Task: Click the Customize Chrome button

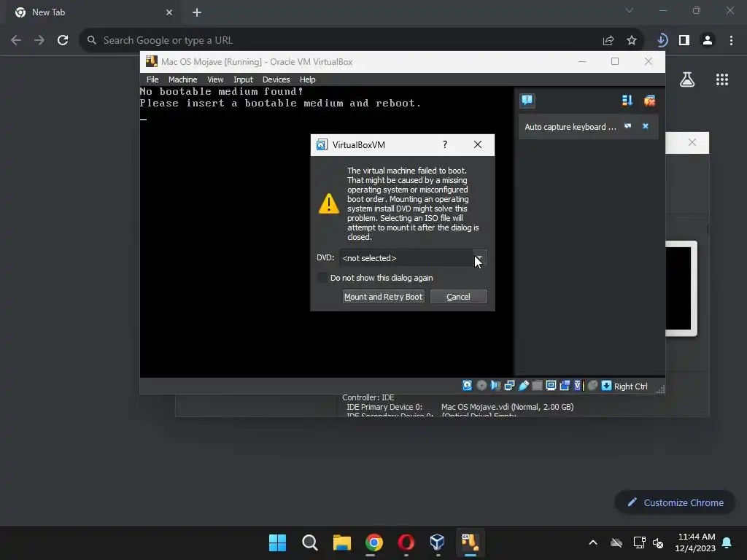Action: [x=675, y=502]
